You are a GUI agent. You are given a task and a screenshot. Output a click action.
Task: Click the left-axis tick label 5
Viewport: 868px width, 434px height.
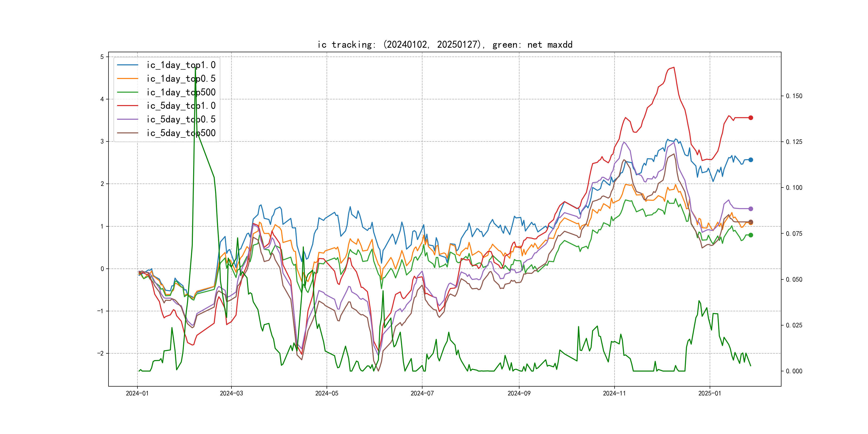tap(102, 57)
